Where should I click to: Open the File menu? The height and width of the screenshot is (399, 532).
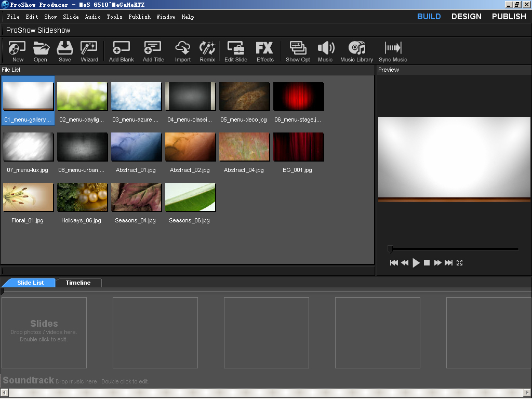(x=13, y=17)
